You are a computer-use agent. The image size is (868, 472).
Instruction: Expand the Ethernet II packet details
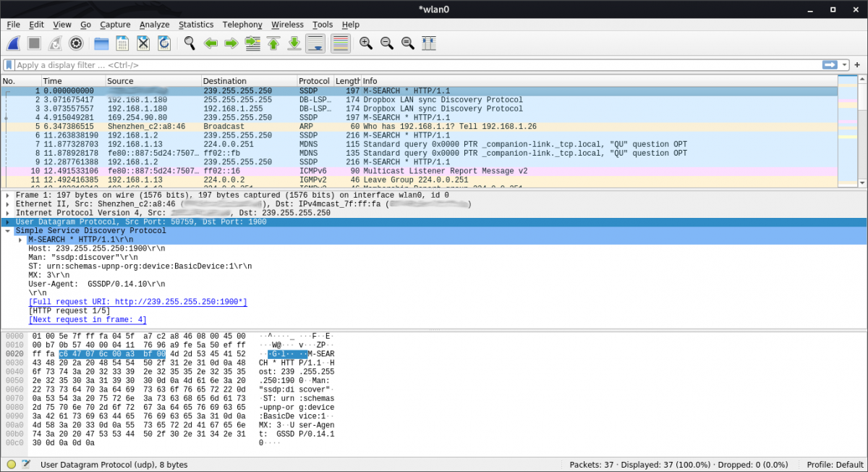tap(7, 203)
